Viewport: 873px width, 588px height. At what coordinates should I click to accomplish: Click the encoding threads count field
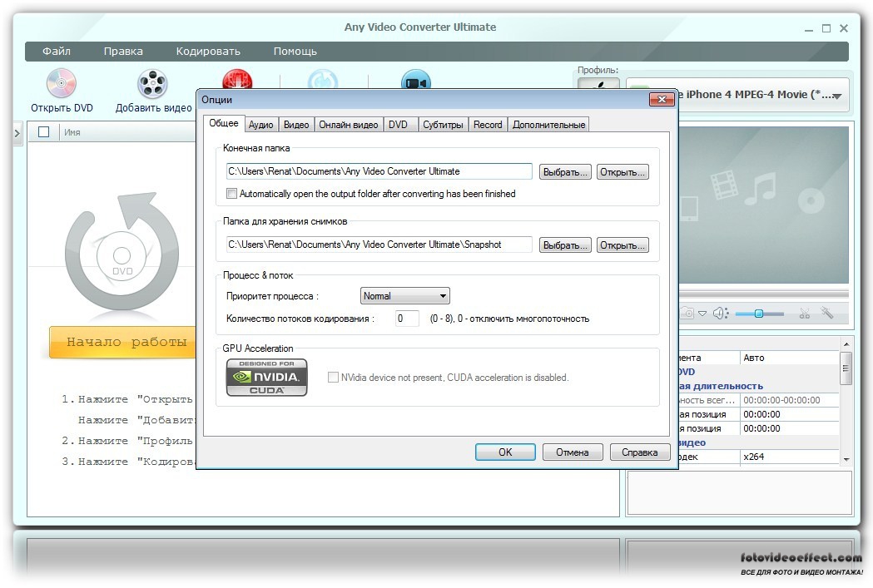[x=407, y=319]
